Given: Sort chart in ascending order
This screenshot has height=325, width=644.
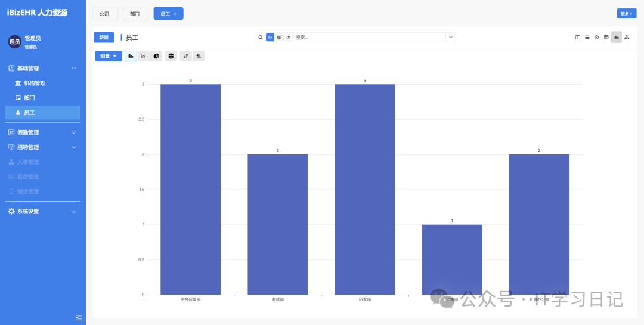Looking at the screenshot, I should pos(199,56).
